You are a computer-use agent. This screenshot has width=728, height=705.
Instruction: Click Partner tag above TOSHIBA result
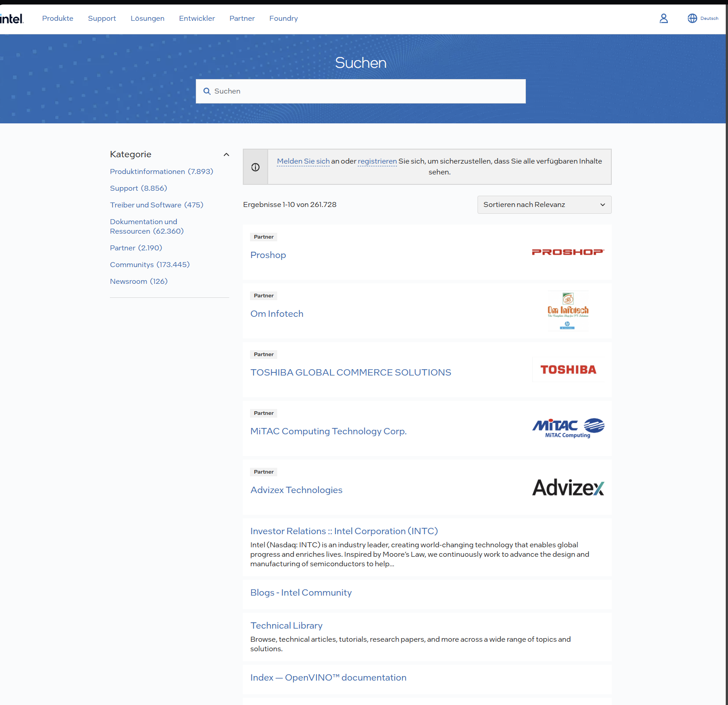(264, 354)
